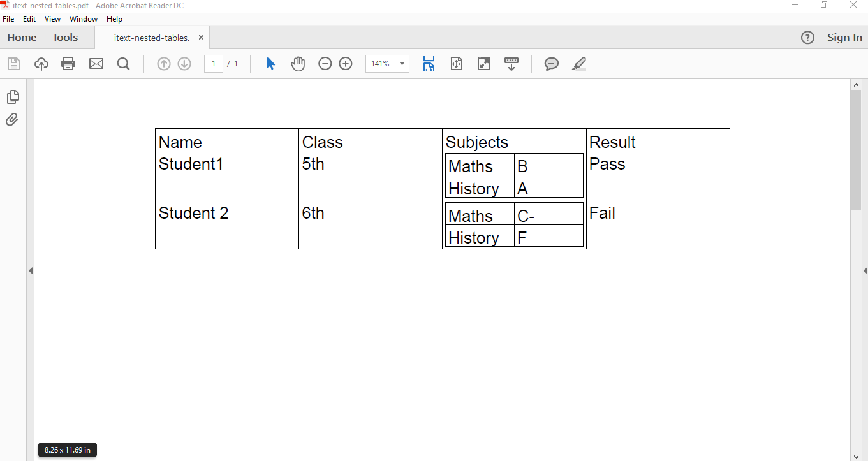Click the History grade 'A' cell
868x461 pixels.
pyautogui.click(x=548, y=186)
